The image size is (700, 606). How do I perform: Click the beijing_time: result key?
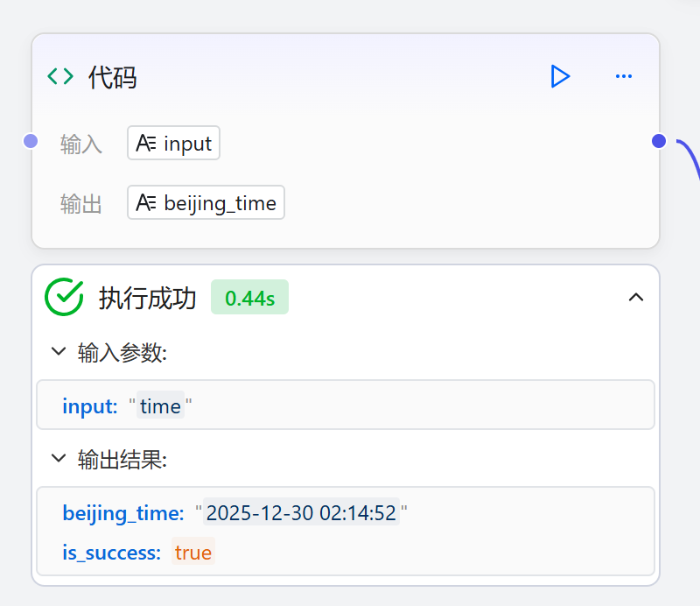pyautogui.click(x=123, y=513)
